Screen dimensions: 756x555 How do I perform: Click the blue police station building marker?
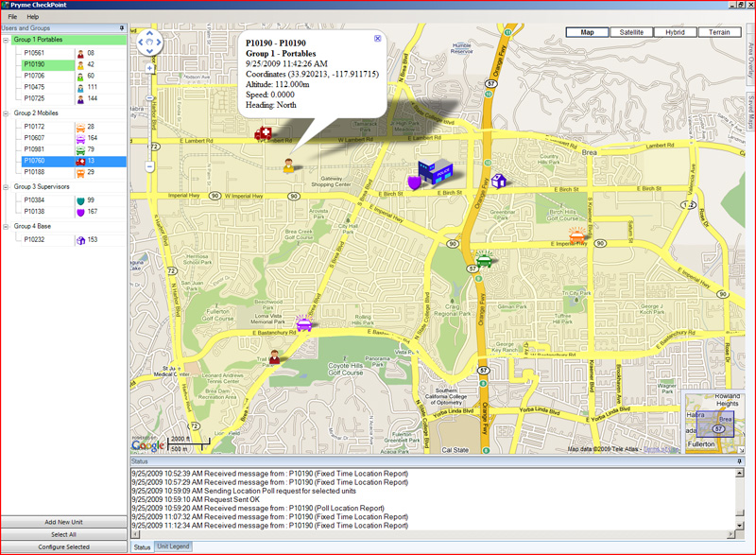point(436,172)
